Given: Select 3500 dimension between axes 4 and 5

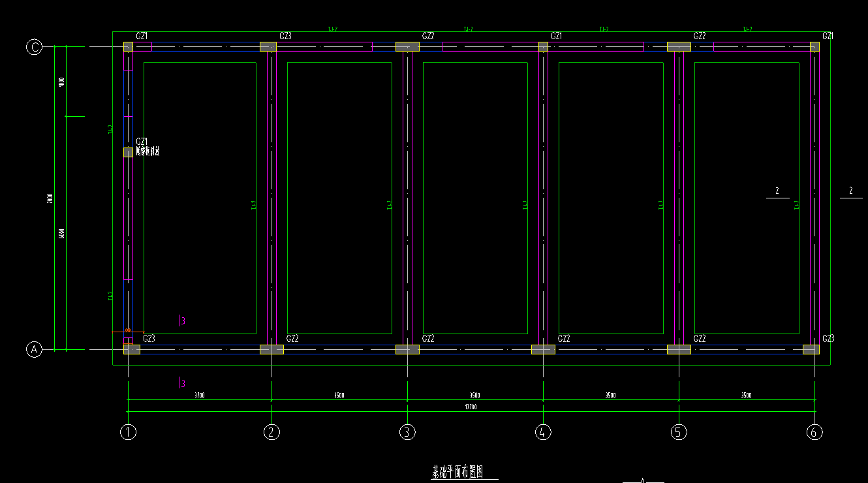Looking at the screenshot, I should click(611, 396).
